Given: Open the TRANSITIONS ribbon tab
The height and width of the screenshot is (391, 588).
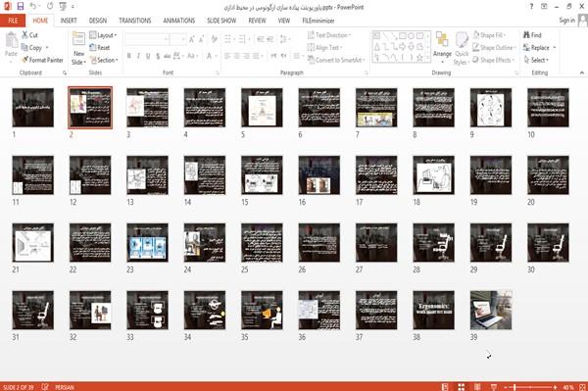Looking at the screenshot, I should 135,21.
